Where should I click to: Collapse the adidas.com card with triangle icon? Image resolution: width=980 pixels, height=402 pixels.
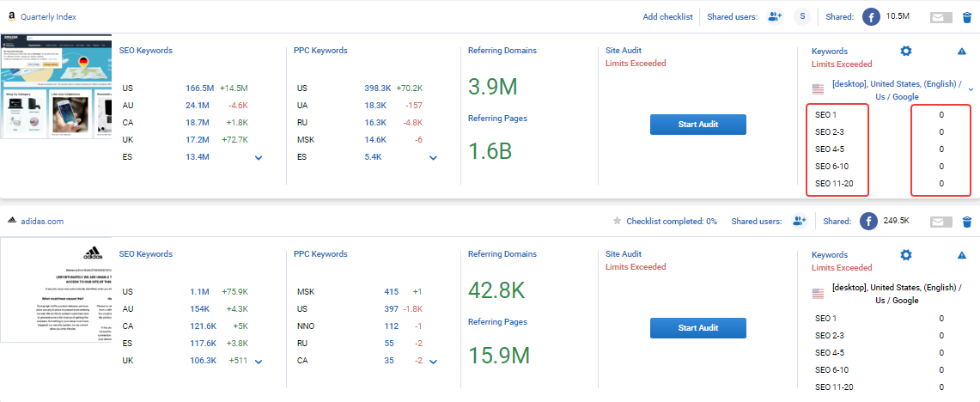point(962,255)
